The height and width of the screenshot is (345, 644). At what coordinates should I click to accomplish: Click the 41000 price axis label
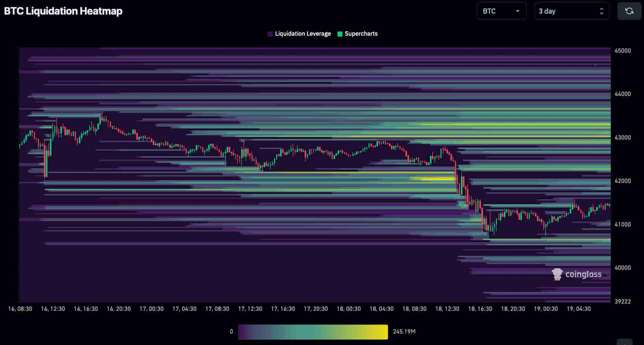point(622,224)
